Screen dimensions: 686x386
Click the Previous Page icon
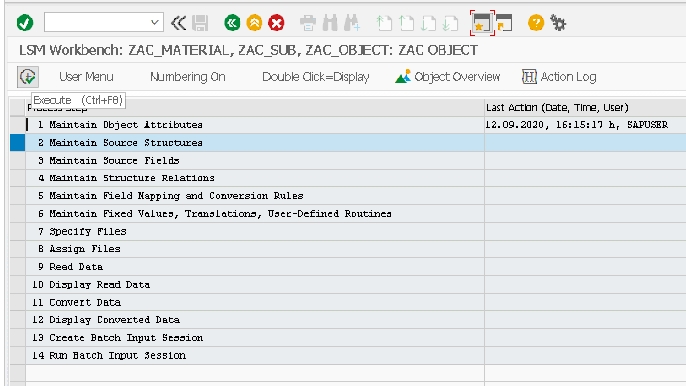pos(406,23)
